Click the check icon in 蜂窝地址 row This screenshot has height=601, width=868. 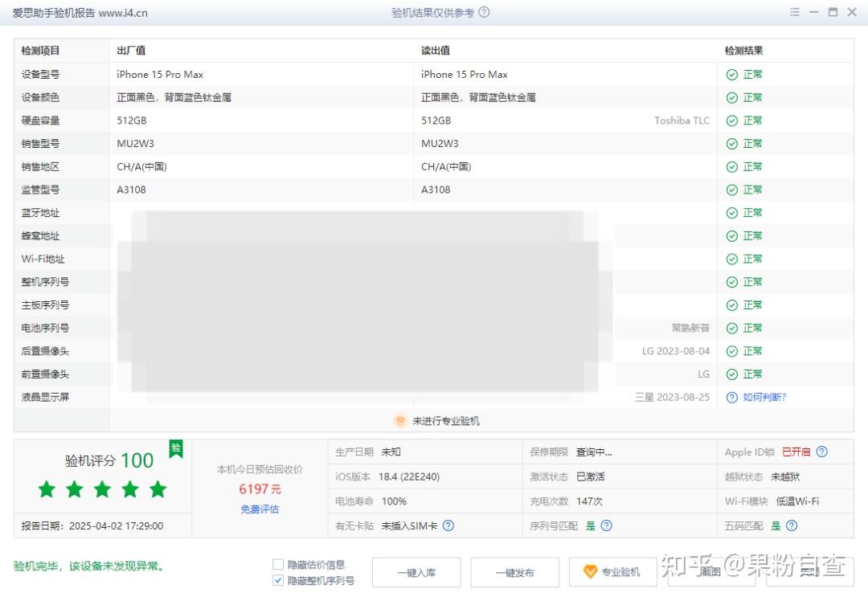click(x=732, y=236)
